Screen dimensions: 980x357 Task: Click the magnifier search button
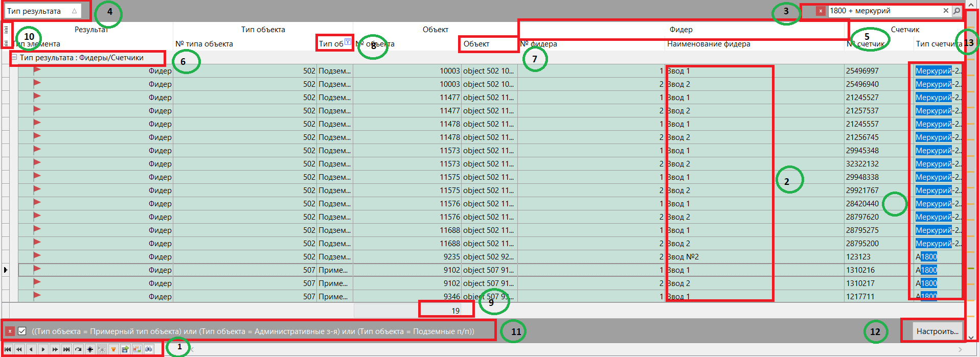pos(956,11)
